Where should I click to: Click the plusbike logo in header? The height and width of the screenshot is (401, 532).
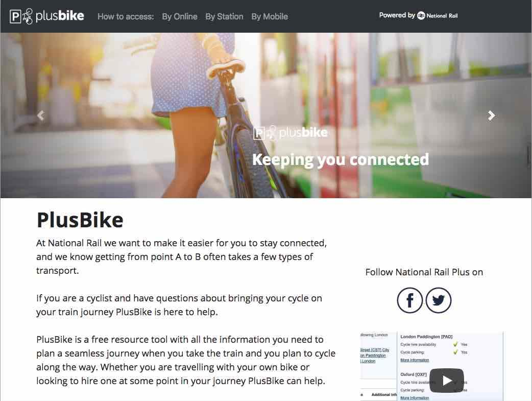(47, 16)
